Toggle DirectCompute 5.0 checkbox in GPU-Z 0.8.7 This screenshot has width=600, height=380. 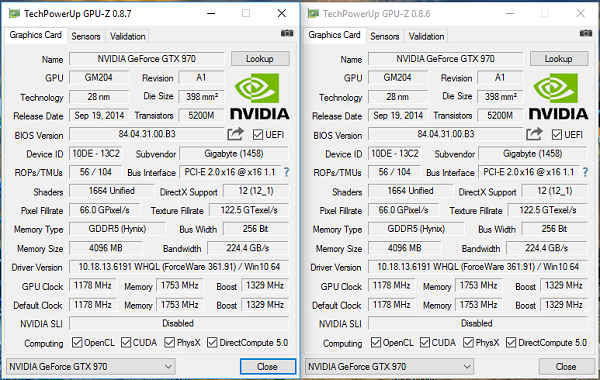click(212, 342)
